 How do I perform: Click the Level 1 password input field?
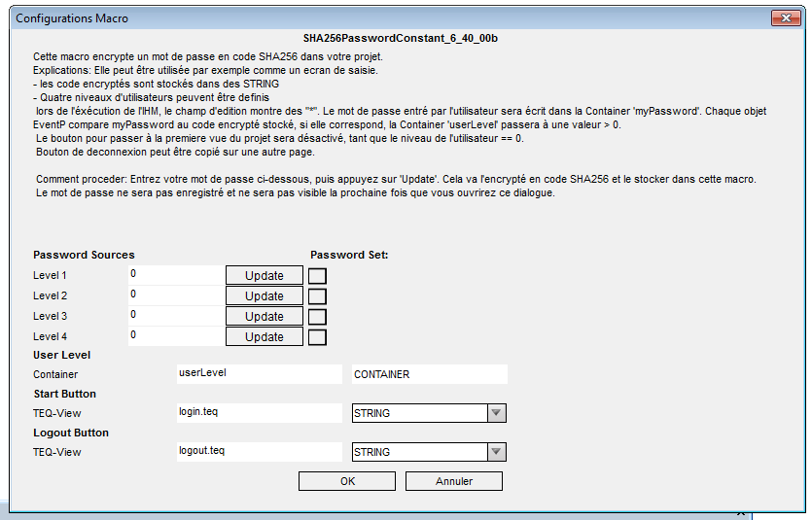[x=175, y=275]
